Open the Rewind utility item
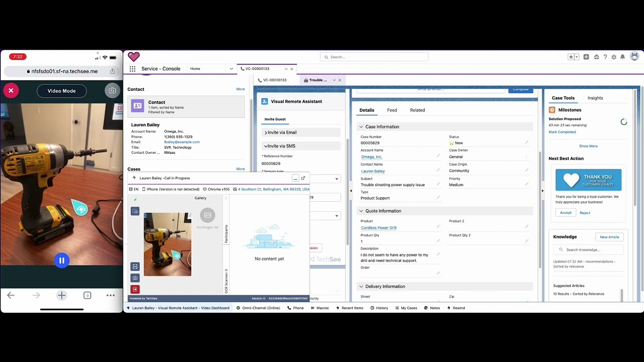The height and width of the screenshot is (362, 644). [455, 308]
